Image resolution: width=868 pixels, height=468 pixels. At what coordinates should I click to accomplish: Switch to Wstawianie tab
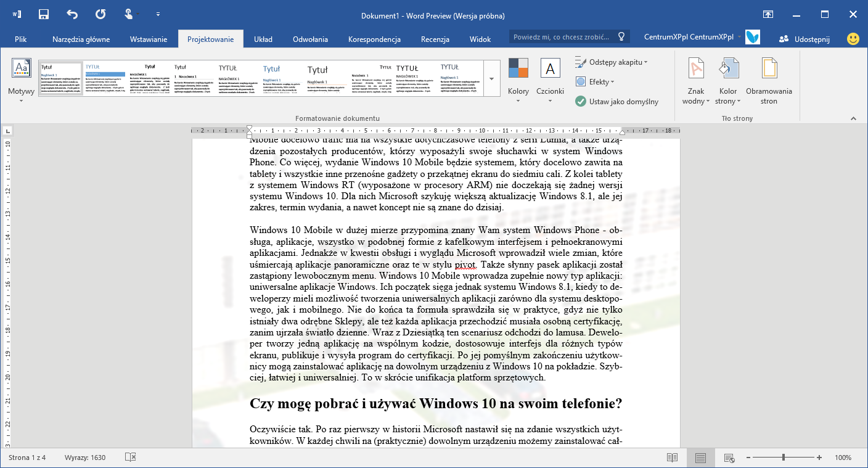pyautogui.click(x=149, y=39)
